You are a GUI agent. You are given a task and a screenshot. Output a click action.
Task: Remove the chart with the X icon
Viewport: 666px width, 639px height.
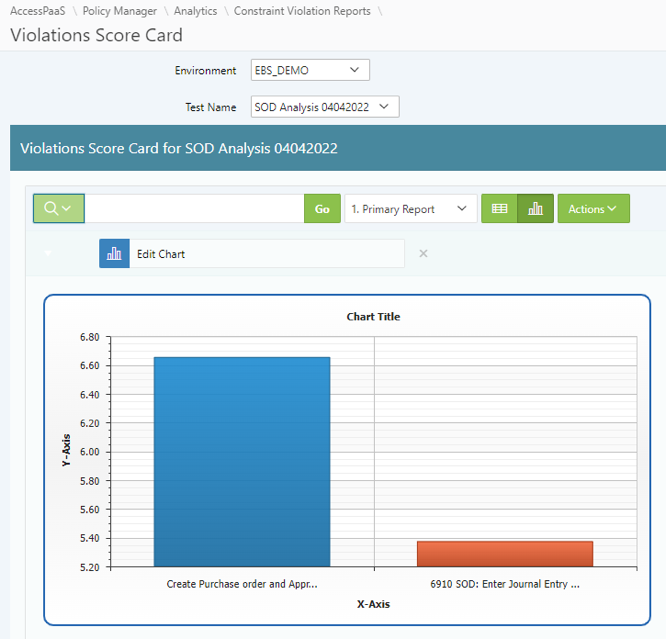[423, 254]
